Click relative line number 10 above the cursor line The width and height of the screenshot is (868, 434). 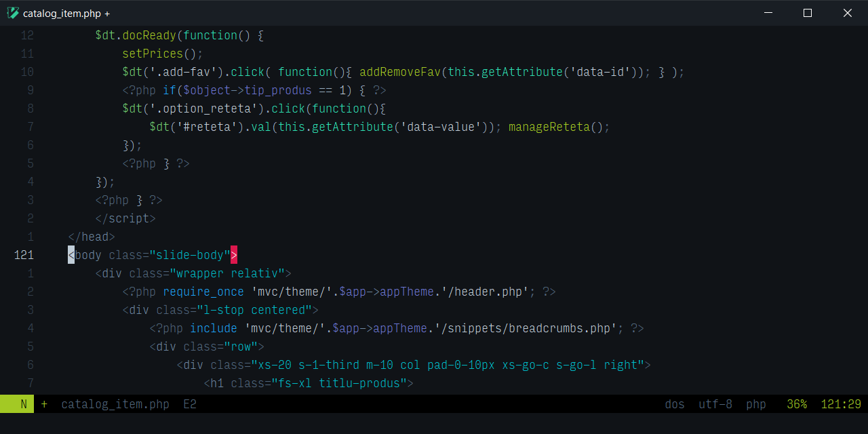pos(27,72)
